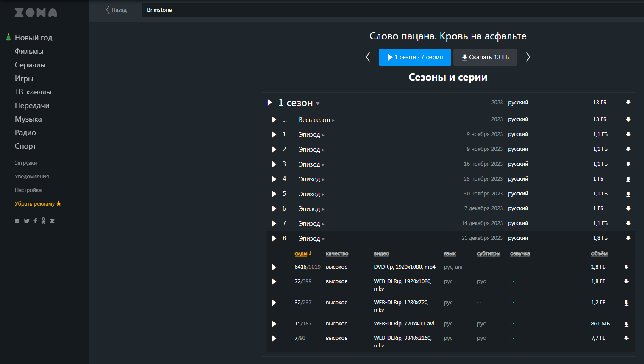Open the Facebook social icon

[35, 221]
